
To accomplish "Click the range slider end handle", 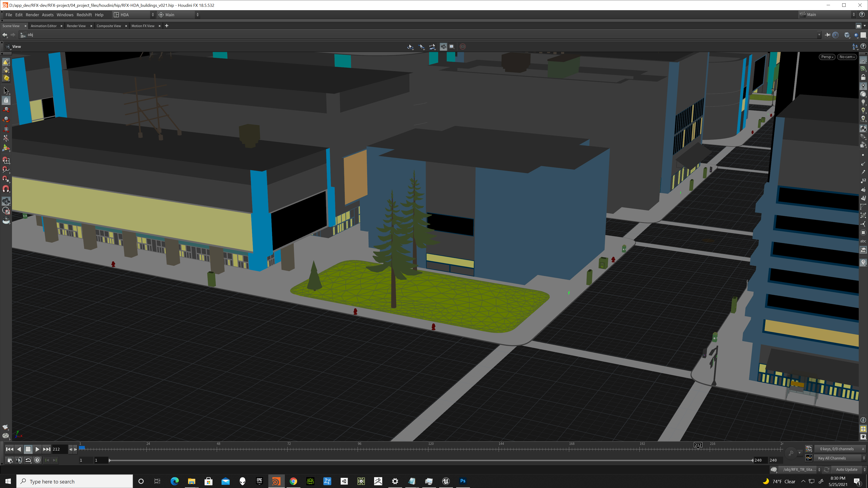I will coord(752,460).
